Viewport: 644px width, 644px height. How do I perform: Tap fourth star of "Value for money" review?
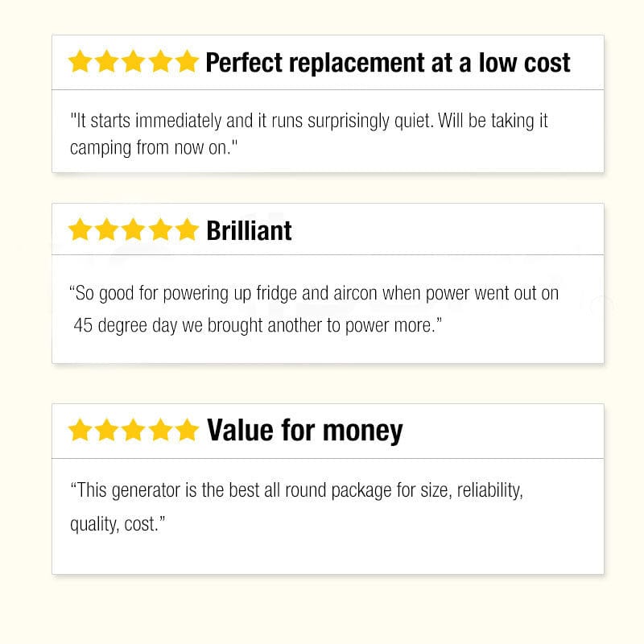(160, 431)
